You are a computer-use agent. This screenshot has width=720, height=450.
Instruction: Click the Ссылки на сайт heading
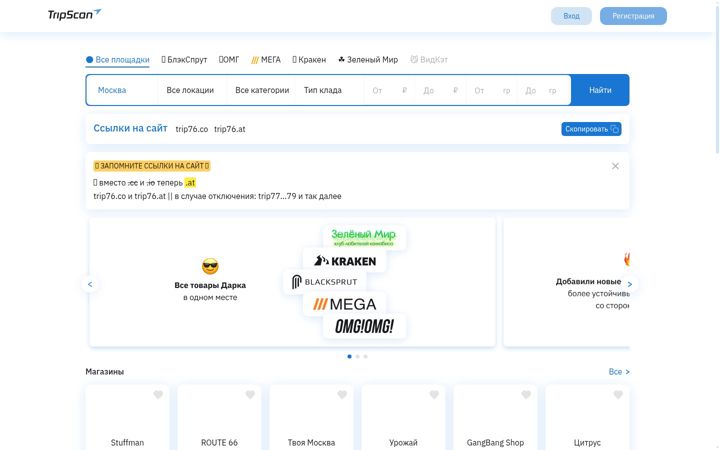coord(130,129)
